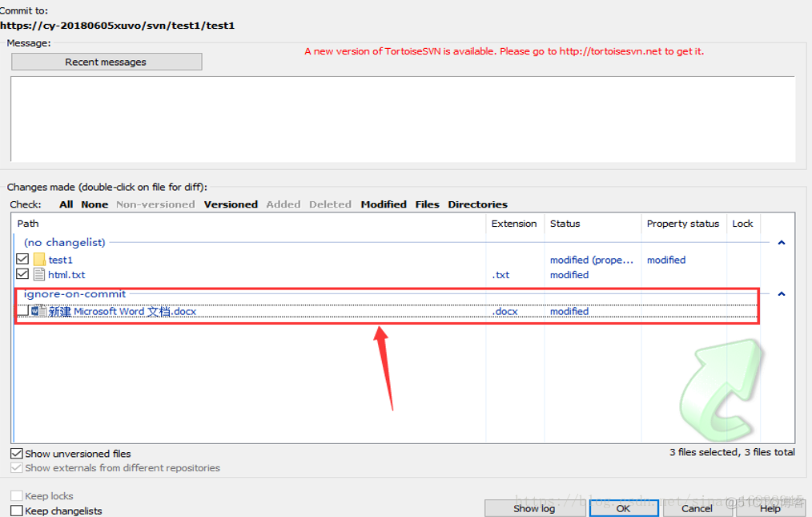Confirm commit with OK

624,509
